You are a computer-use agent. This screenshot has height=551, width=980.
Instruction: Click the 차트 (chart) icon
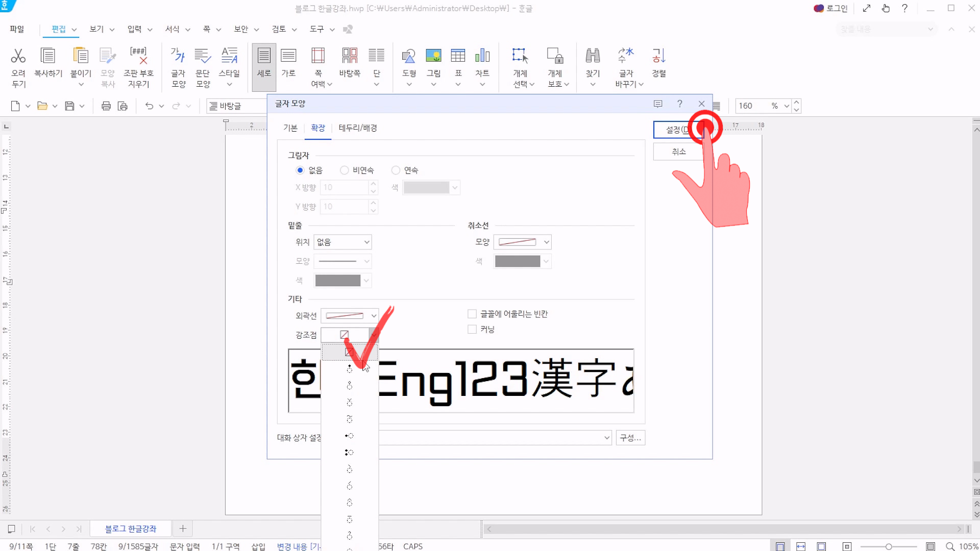pos(482,56)
